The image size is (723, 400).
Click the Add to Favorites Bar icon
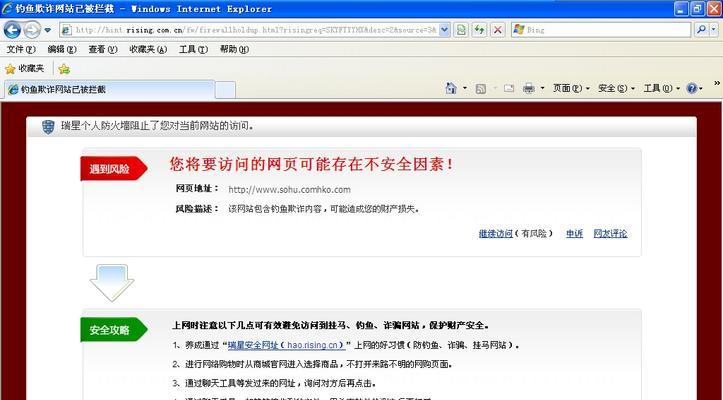point(64,69)
